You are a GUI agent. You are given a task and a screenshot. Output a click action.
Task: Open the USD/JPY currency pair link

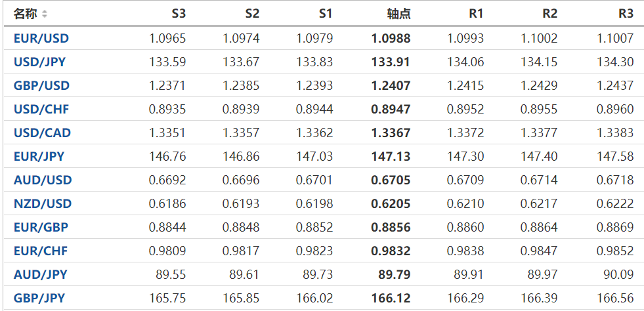click(39, 62)
